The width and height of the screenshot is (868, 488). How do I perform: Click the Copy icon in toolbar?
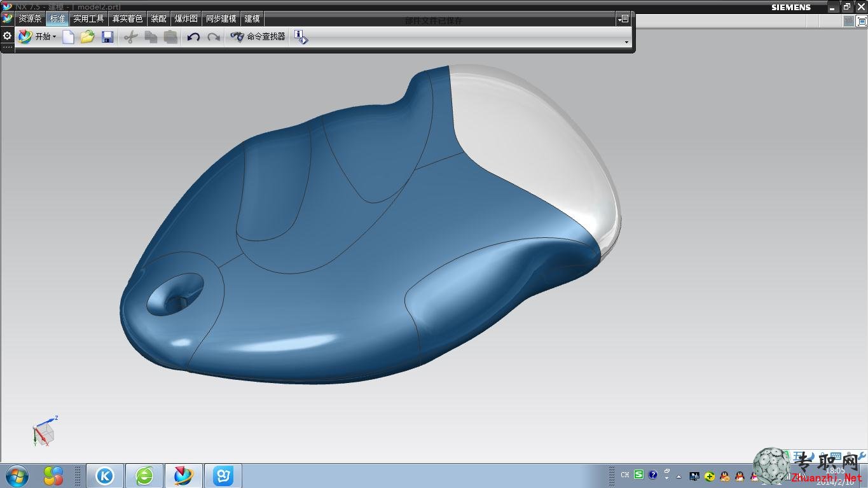point(151,37)
